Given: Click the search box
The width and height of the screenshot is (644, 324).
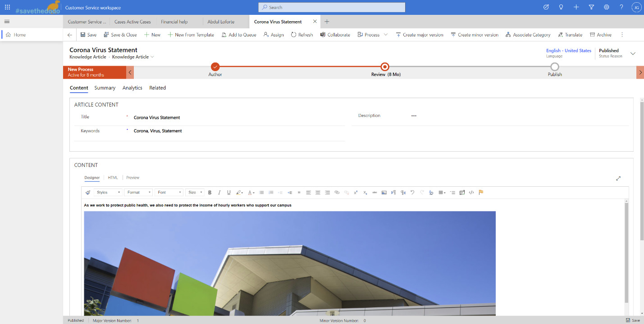Looking at the screenshot, I should pos(332,7).
